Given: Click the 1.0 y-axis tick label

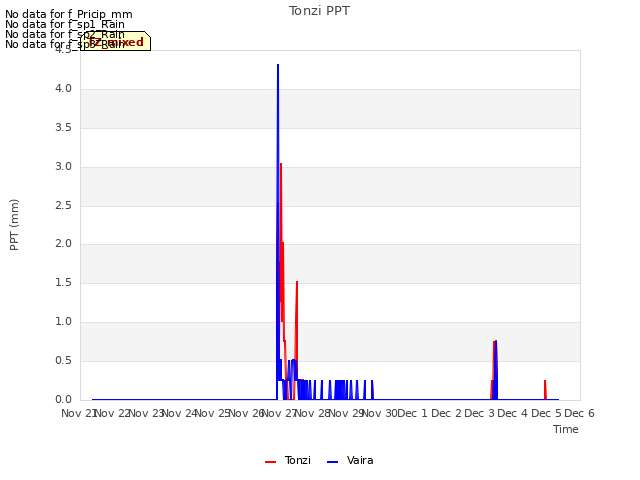Looking at the screenshot, I should (x=63, y=322).
